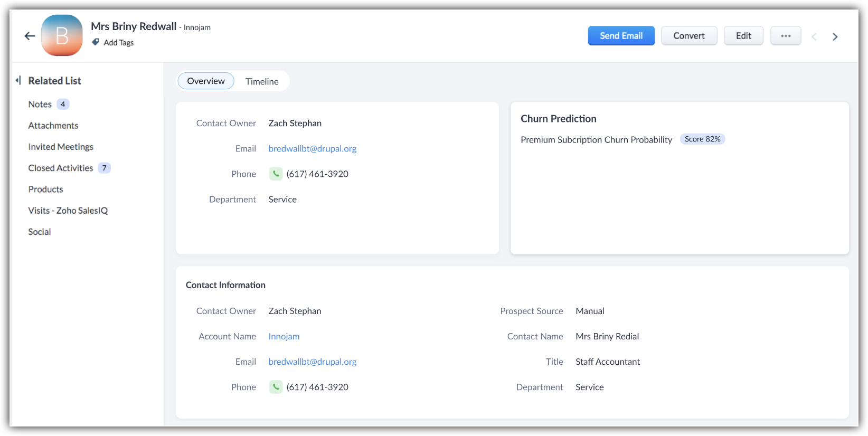Open Notes in the Related List
The image size is (868, 436).
[x=40, y=105]
